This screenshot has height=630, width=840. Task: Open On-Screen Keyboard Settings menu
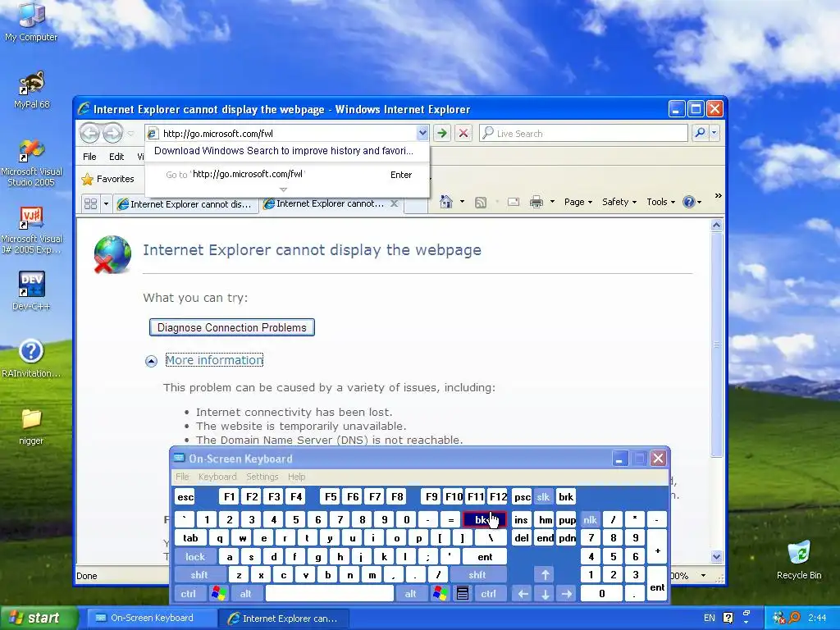262,477
